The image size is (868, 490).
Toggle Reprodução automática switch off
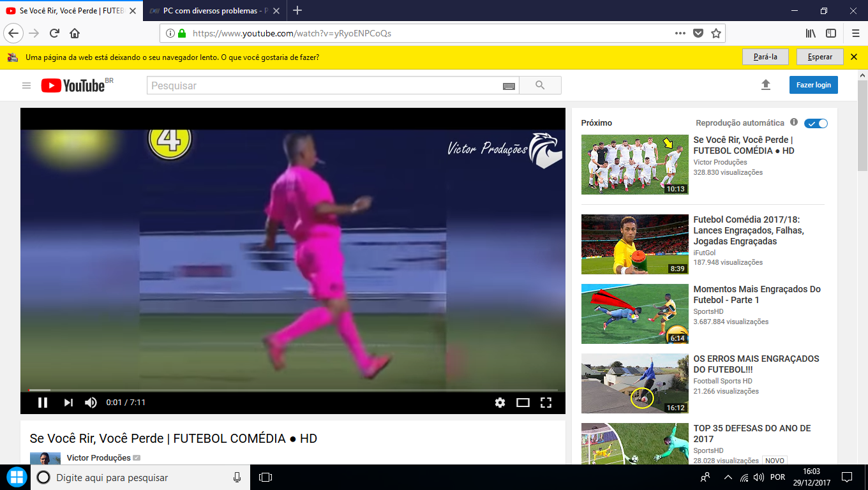coord(816,123)
